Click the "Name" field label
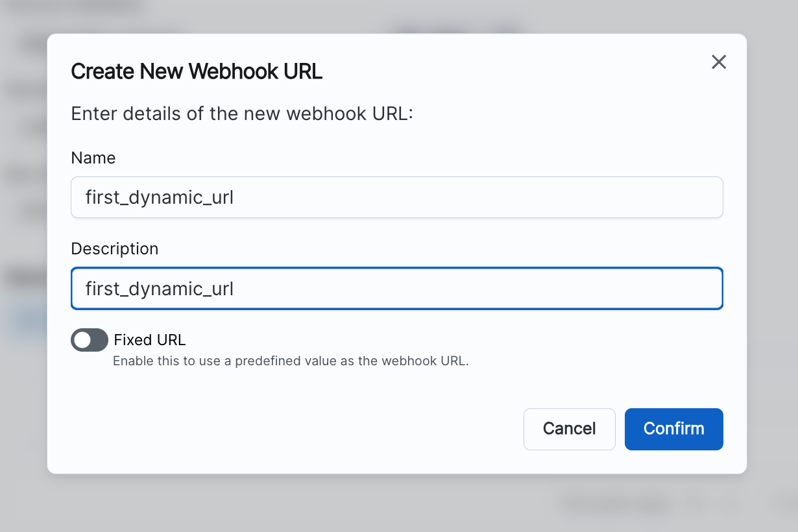Viewport: 798px width, 532px height. 93,158
